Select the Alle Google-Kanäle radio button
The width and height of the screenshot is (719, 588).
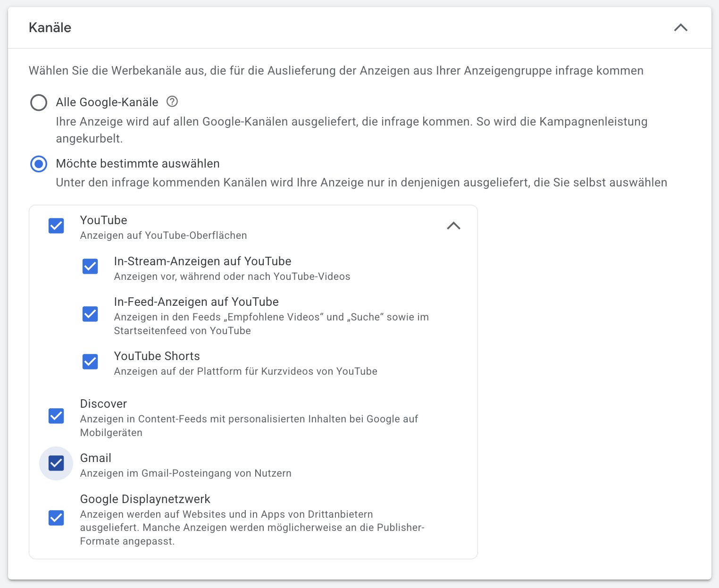click(39, 102)
